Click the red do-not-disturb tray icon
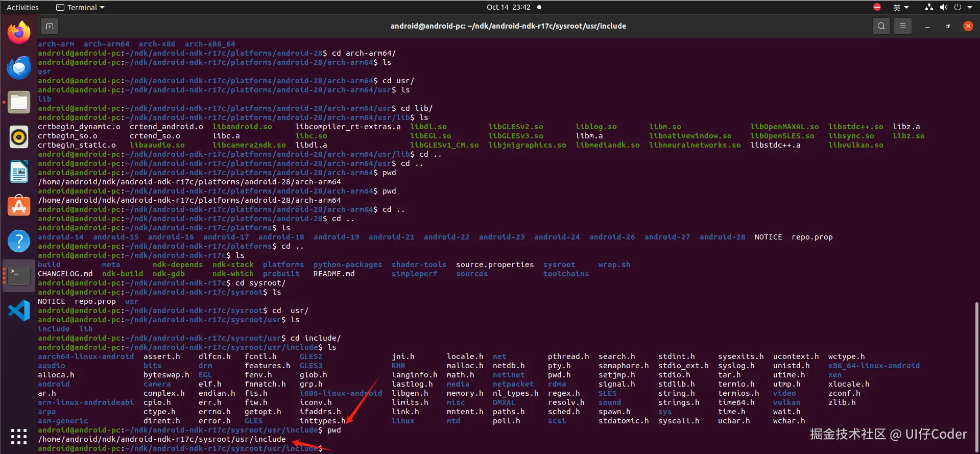 877,7
